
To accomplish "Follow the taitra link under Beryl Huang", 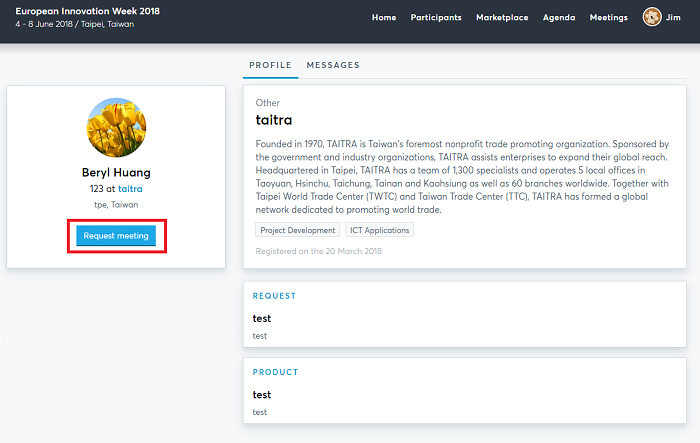I will [130, 188].
